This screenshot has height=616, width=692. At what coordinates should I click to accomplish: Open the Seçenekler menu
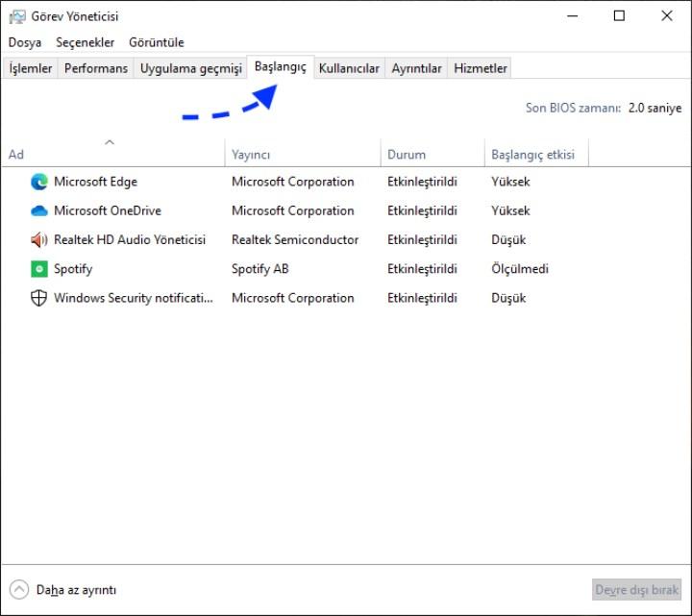pos(85,42)
